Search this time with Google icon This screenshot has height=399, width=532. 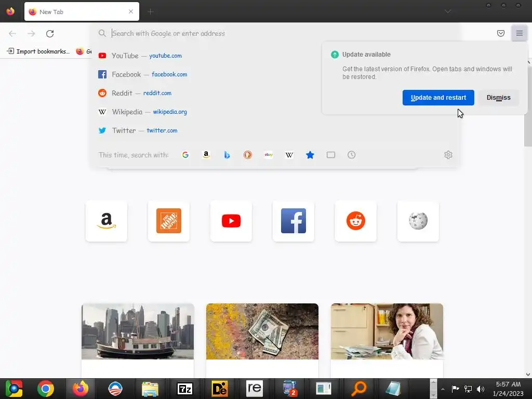[185, 155]
